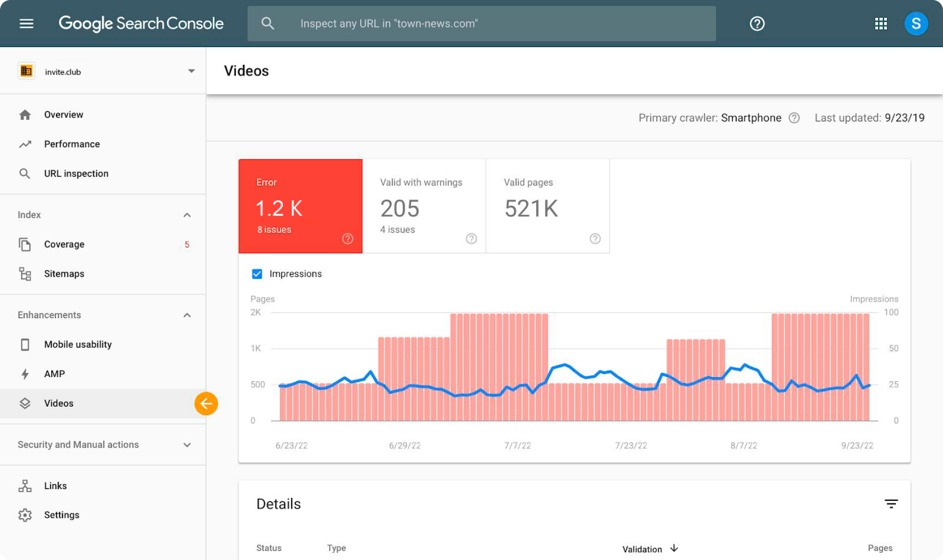Screen dimensions: 943x560
Task: Click help icon in Error card
Action: [x=348, y=238]
